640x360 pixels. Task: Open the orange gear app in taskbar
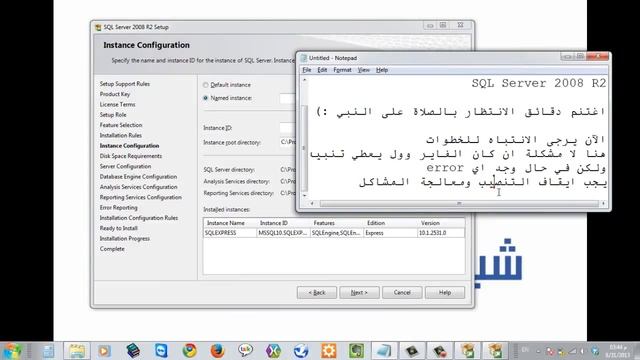tap(329, 351)
